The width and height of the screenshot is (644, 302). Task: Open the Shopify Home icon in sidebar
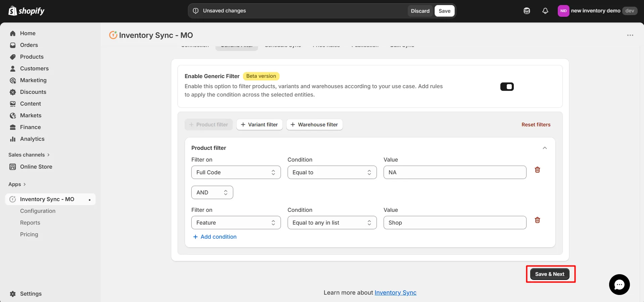(x=12, y=33)
